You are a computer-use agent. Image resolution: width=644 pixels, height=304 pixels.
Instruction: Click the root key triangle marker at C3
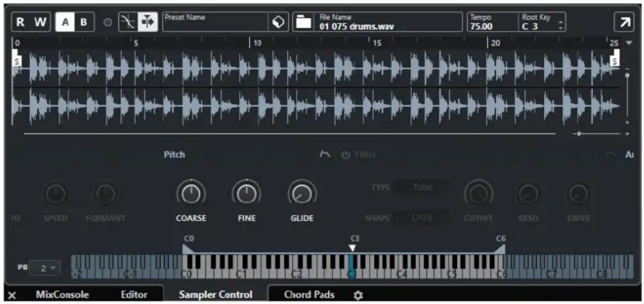click(x=352, y=248)
